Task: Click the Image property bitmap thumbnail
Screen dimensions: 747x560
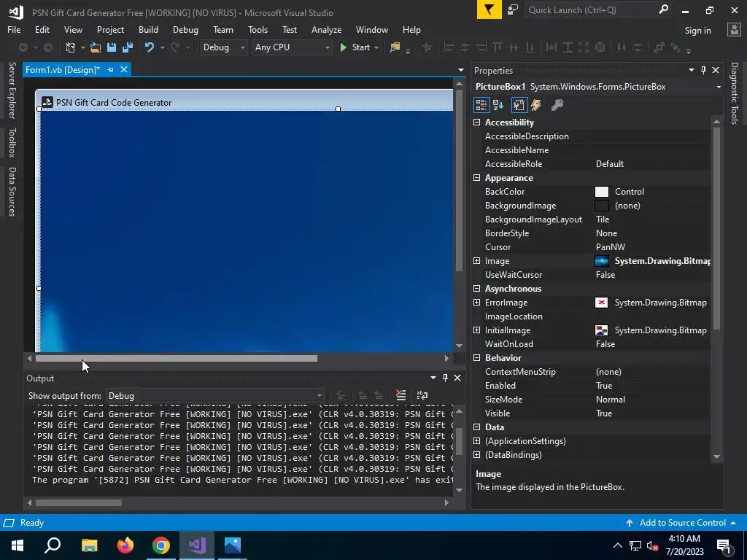Action: tap(602, 261)
